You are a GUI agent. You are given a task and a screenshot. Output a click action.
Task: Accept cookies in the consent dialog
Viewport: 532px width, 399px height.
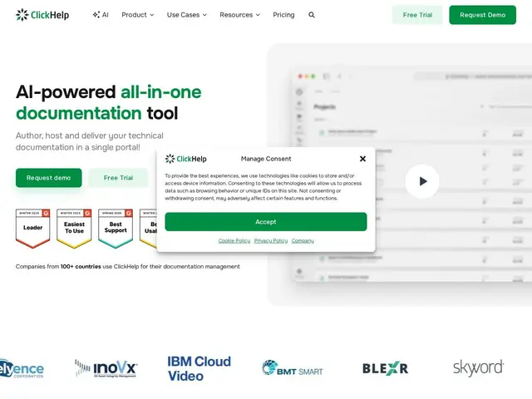click(266, 222)
